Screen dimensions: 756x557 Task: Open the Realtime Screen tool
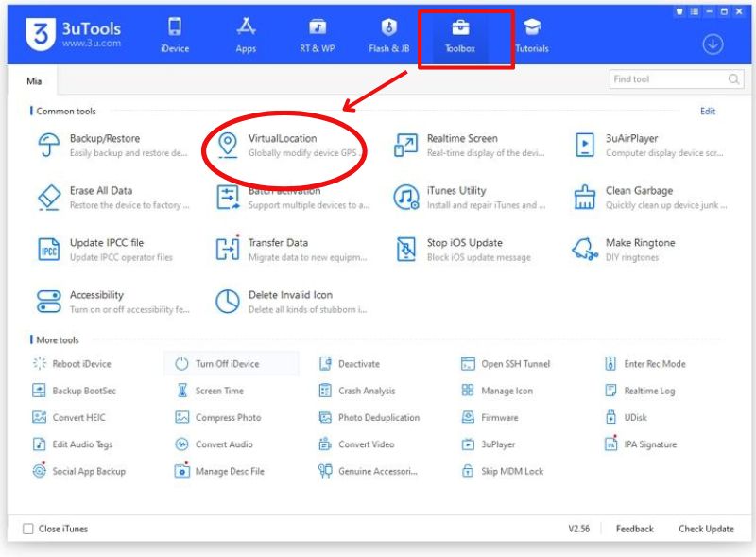coord(469,146)
